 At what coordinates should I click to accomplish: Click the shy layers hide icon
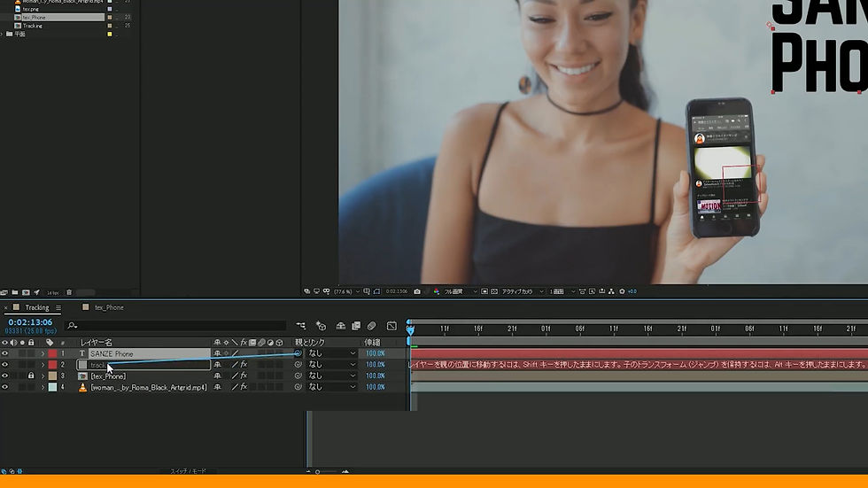tap(340, 326)
